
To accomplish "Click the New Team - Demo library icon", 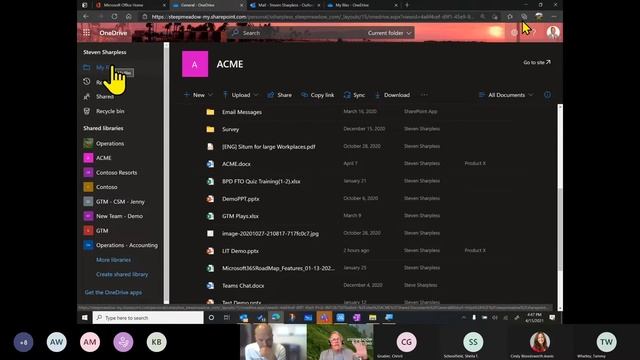I will [x=88, y=216].
